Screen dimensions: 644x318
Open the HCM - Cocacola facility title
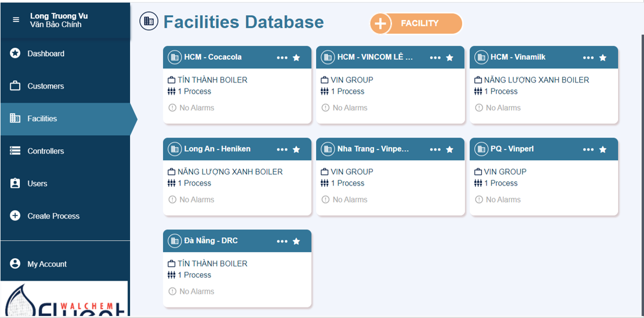coord(213,57)
